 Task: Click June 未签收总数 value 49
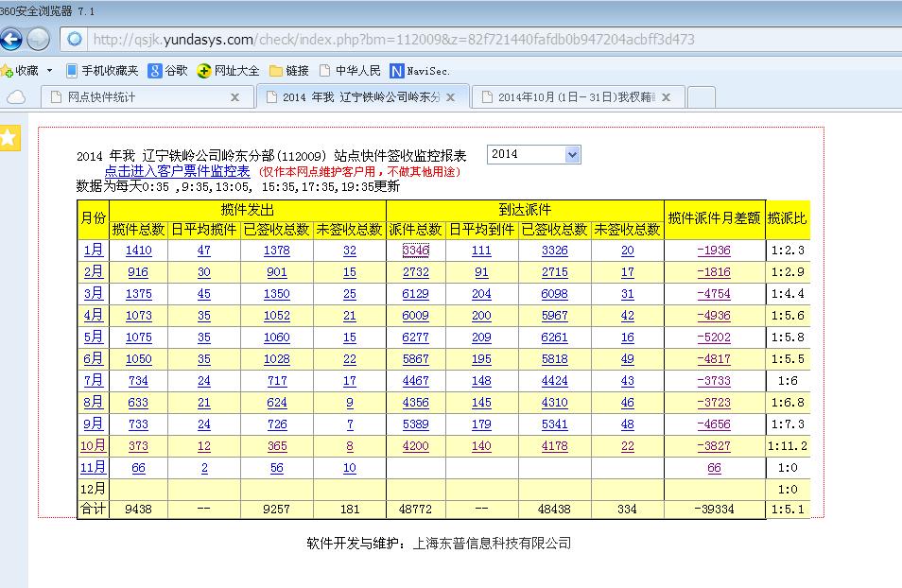pos(628,359)
